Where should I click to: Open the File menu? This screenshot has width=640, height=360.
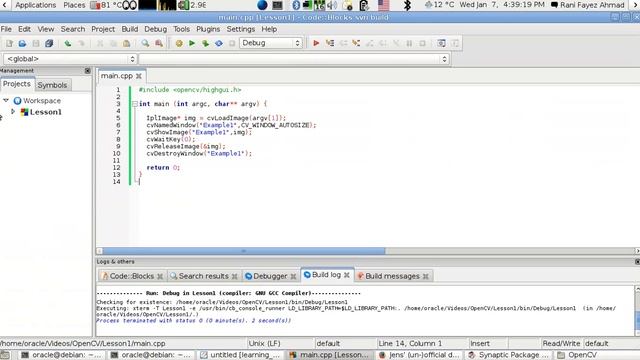click(x=6, y=29)
